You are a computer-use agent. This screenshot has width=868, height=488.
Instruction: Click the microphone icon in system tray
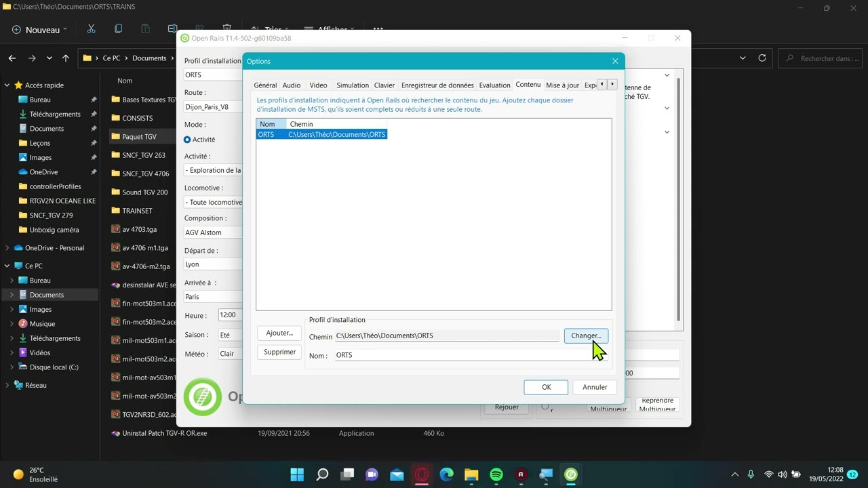pos(751,474)
